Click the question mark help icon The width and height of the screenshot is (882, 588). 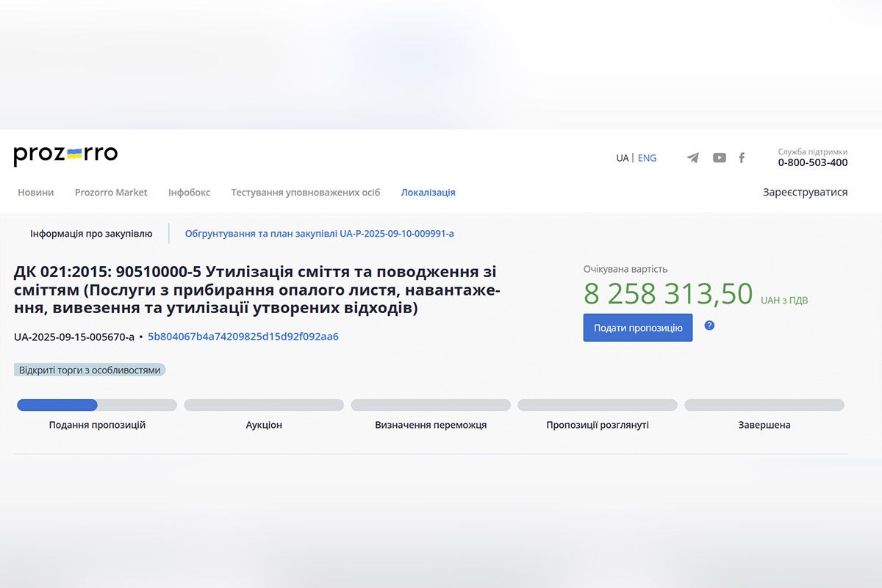click(709, 326)
